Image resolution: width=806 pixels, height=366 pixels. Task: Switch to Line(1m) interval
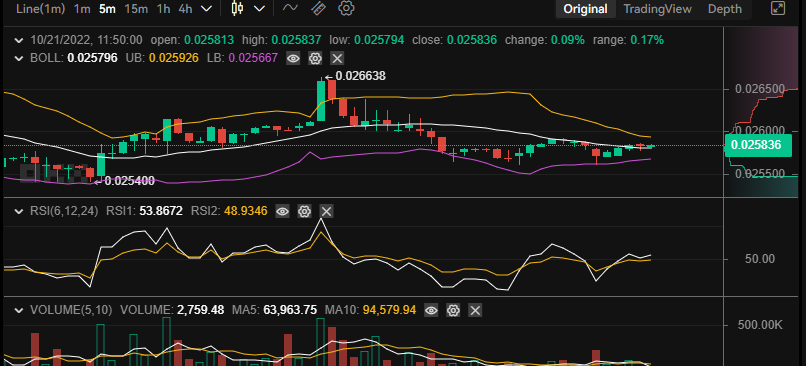40,9
